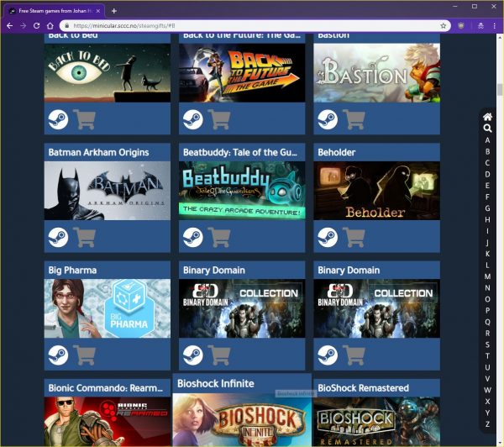504x447 pixels.
Task: Click the Back to Bed game thumbnail
Action: pos(108,73)
